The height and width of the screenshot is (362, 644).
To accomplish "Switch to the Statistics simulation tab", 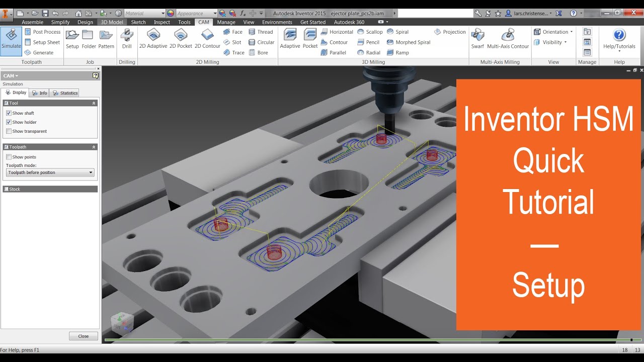I will pyautogui.click(x=64, y=93).
